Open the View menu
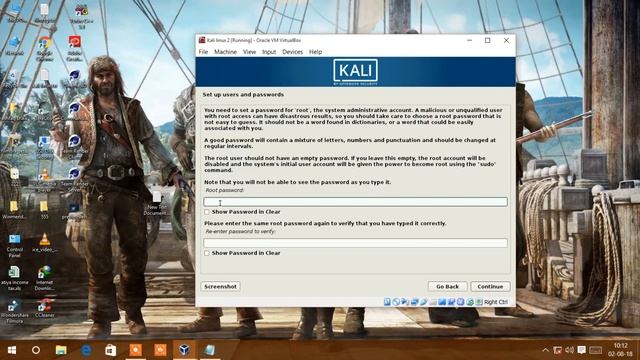The width and height of the screenshot is (640, 360). [x=249, y=52]
